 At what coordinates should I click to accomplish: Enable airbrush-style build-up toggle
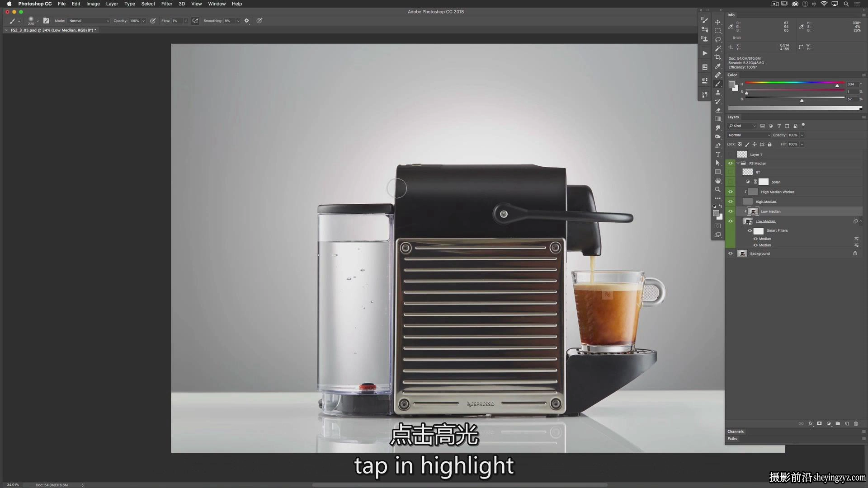(195, 21)
